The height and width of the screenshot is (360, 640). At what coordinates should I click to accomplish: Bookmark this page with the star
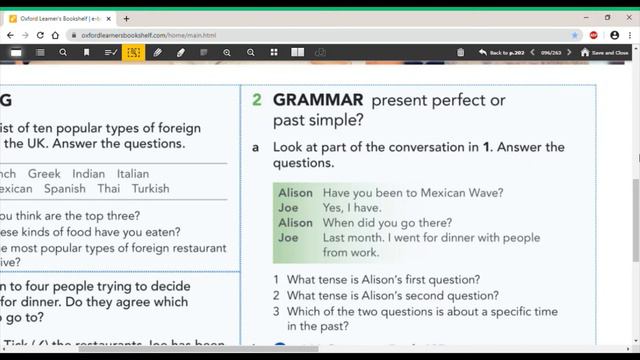[575, 36]
